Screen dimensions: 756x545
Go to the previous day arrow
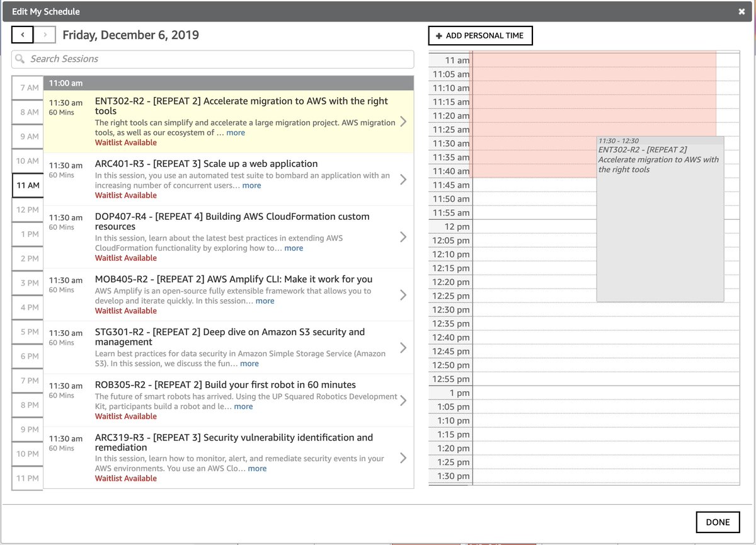(x=23, y=35)
